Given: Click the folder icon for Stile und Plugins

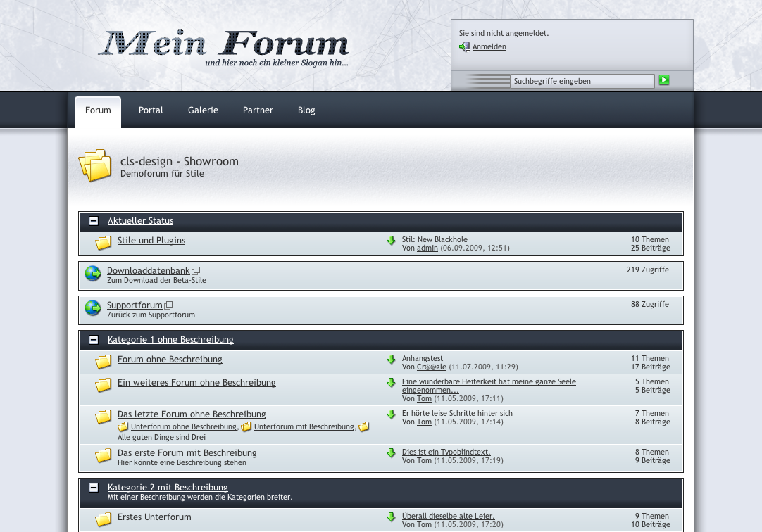Looking at the screenshot, I should [x=104, y=243].
